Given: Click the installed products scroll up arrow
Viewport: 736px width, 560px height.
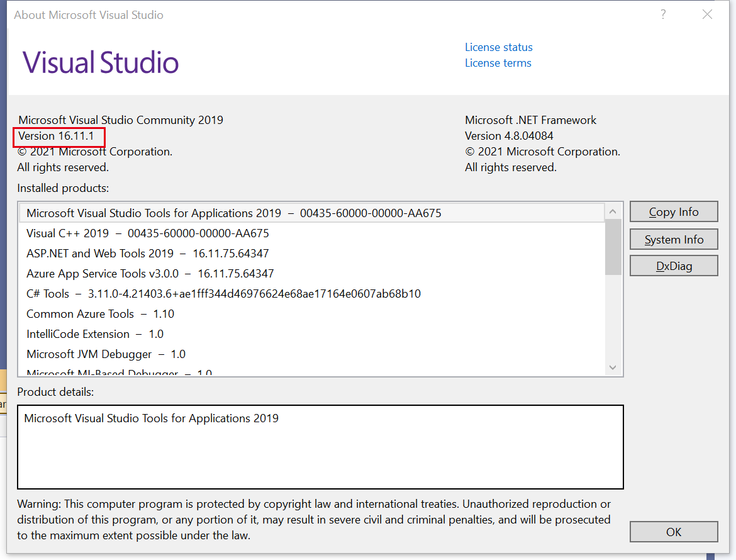Looking at the screenshot, I should [x=613, y=211].
